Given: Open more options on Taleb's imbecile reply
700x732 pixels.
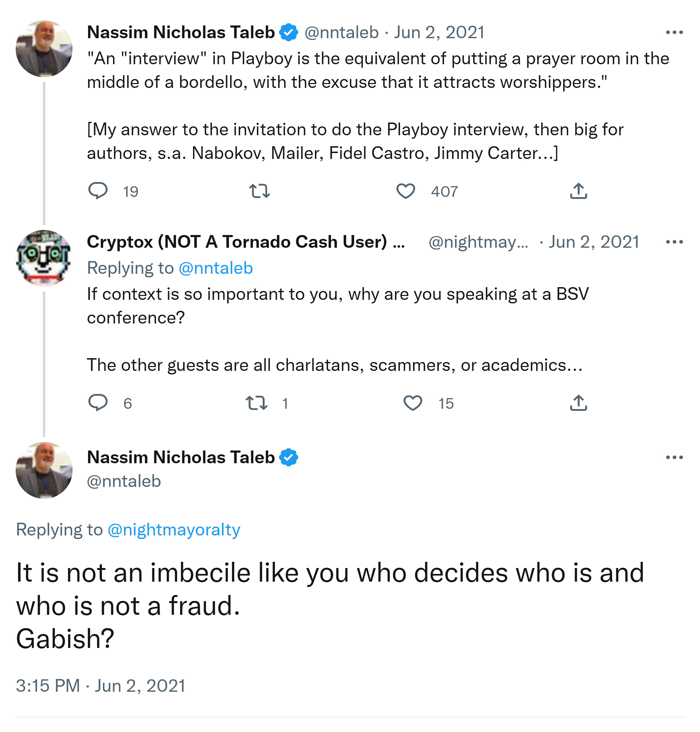Looking at the screenshot, I should 674,457.
